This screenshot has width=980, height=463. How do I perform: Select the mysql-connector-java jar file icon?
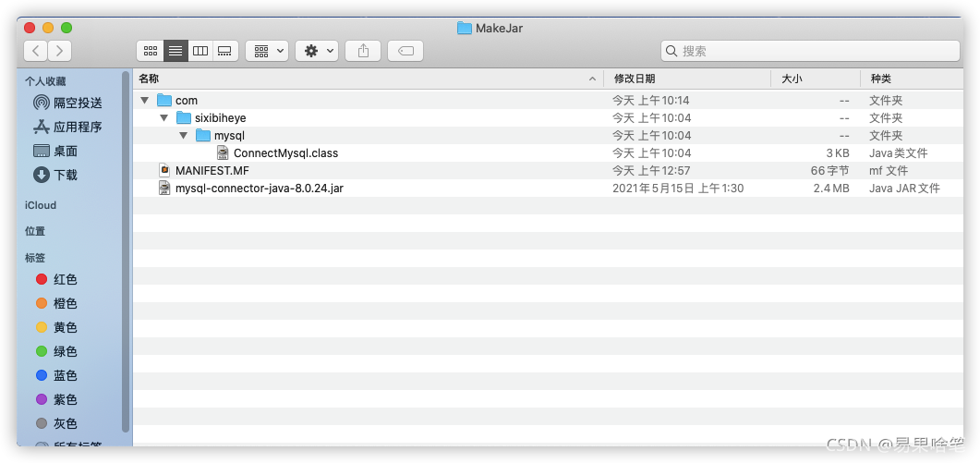(x=164, y=188)
